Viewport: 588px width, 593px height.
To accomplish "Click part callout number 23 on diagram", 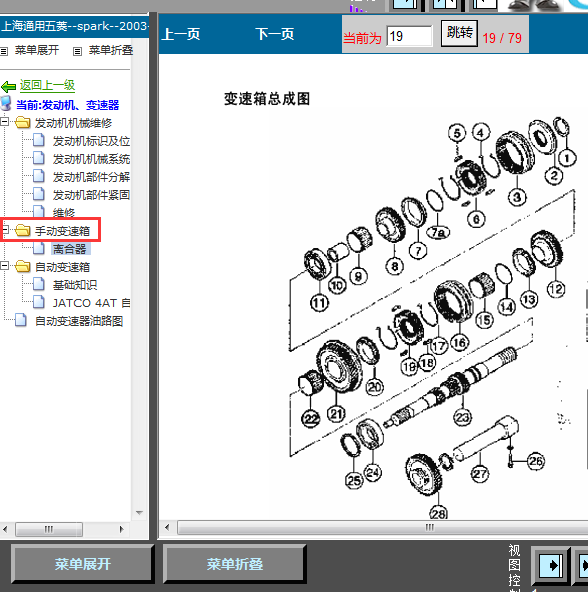I will (x=463, y=417).
